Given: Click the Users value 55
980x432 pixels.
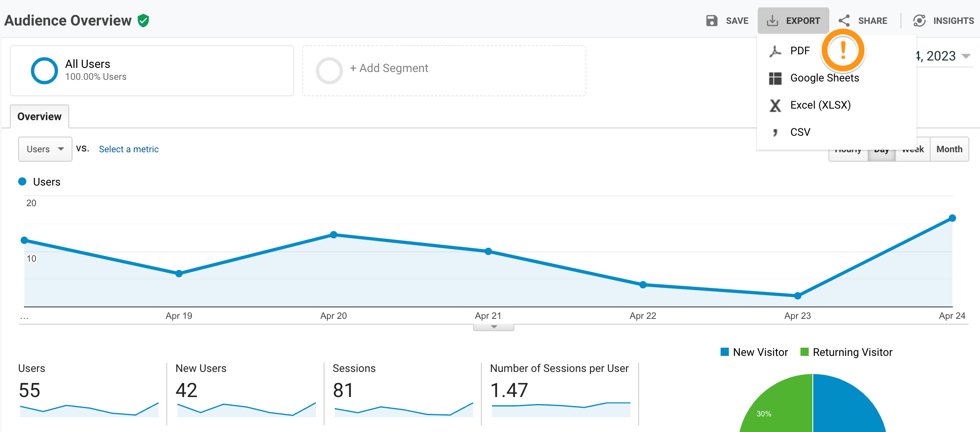Looking at the screenshot, I should pos(30,390).
